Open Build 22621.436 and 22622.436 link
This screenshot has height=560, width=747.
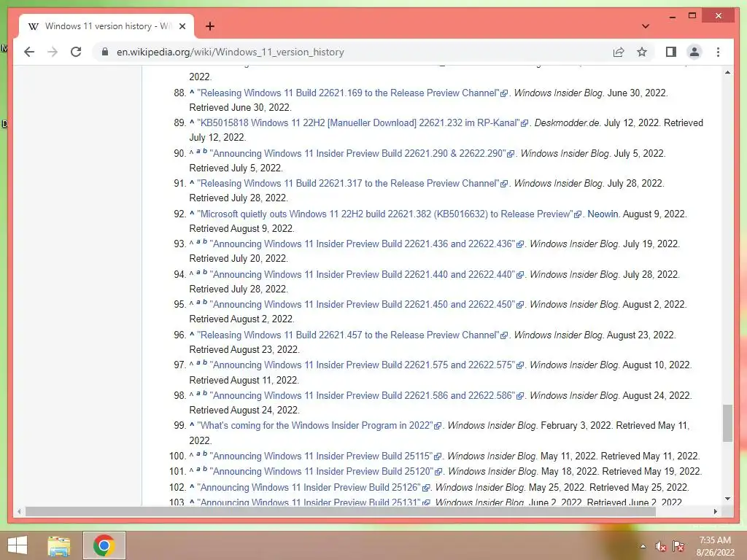point(362,244)
